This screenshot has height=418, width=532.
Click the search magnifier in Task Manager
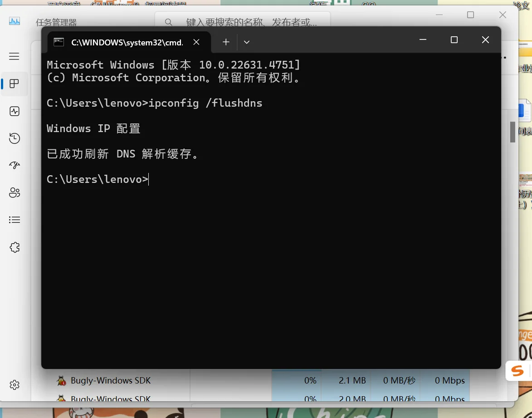pyautogui.click(x=168, y=22)
